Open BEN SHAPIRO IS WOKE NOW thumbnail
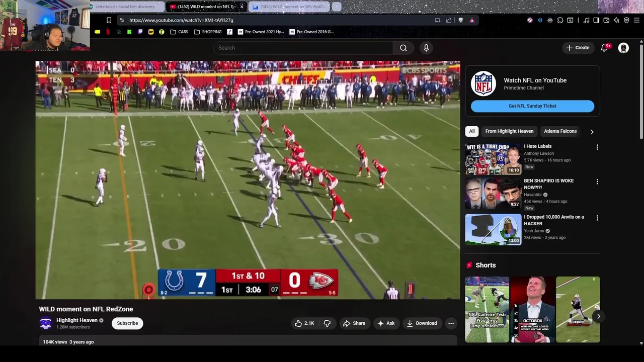The width and height of the screenshot is (644, 362). [x=493, y=194]
